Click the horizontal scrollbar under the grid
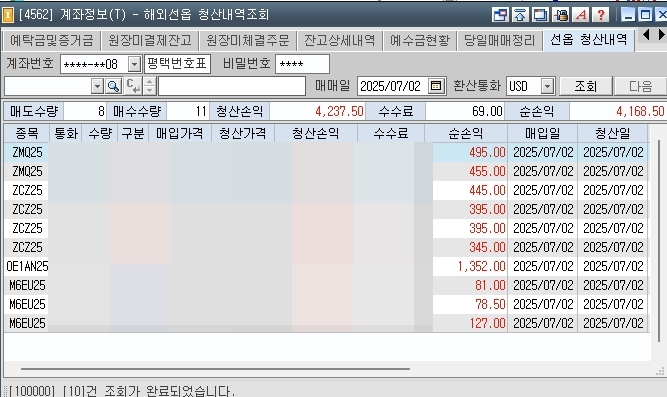The image size is (667, 397). (x=215, y=369)
